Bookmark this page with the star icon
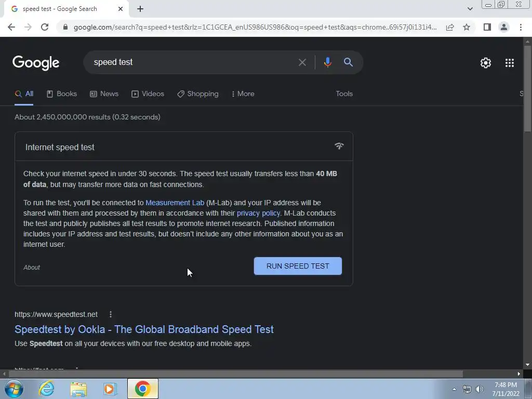This screenshot has width=532, height=399. [467, 27]
